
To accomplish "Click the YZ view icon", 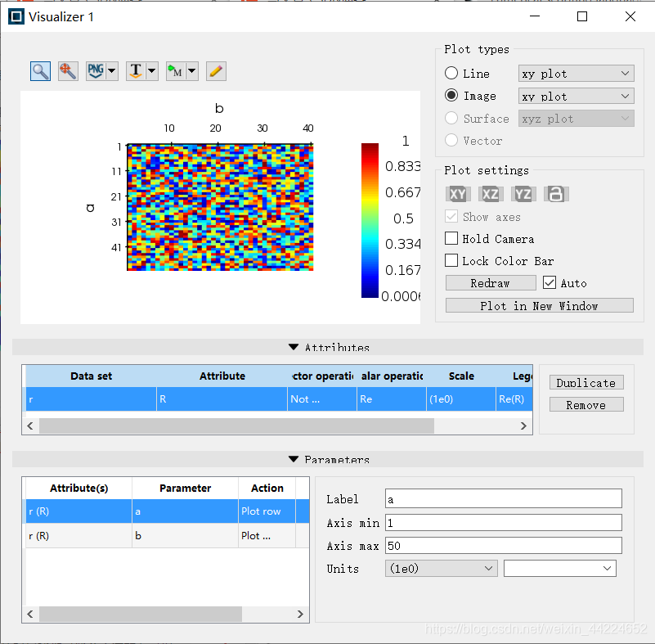I will 523,194.
